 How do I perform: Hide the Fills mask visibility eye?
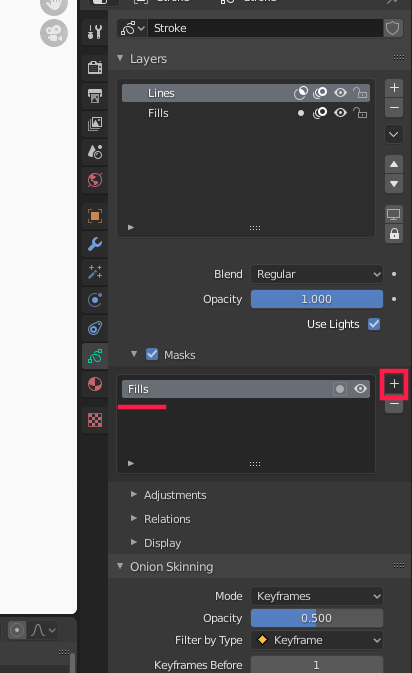pos(360,389)
